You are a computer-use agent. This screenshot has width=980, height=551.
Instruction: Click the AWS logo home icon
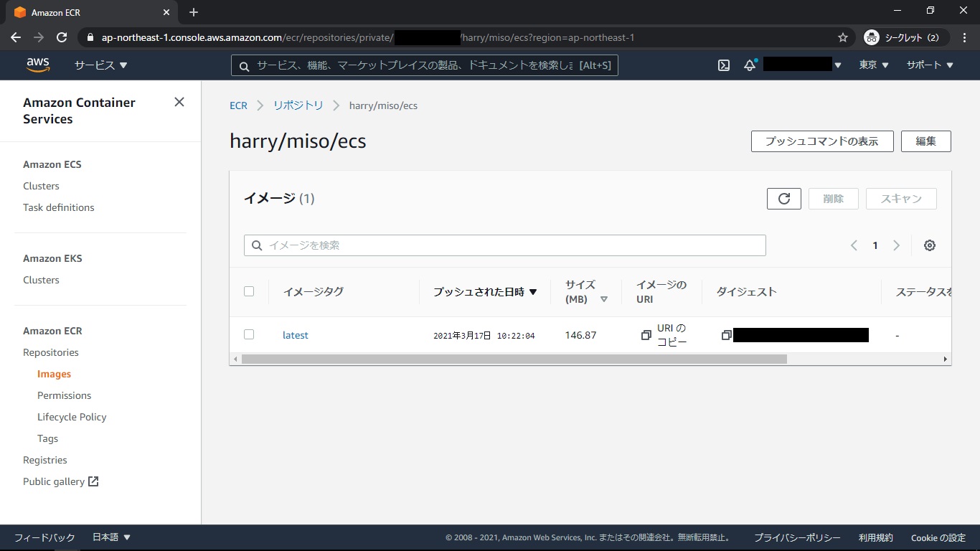pyautogui.click(x=38, y=65)
